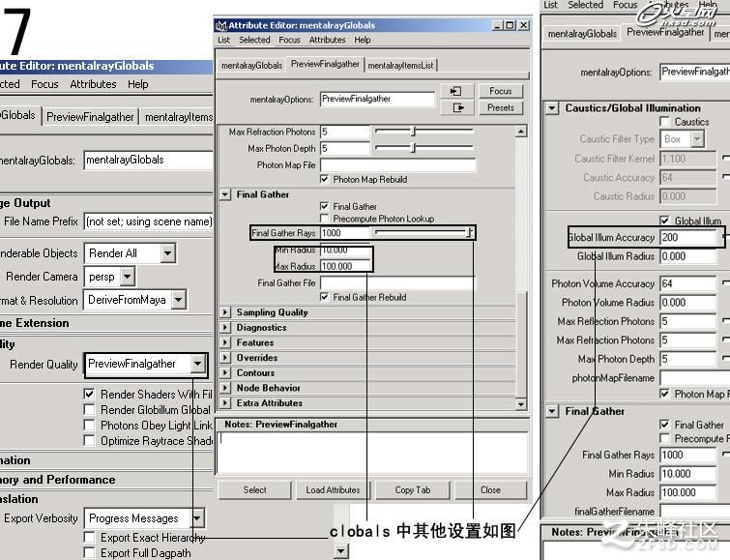
Task: Expand the Sampling Quality section
Action: [x=225, y=312]
